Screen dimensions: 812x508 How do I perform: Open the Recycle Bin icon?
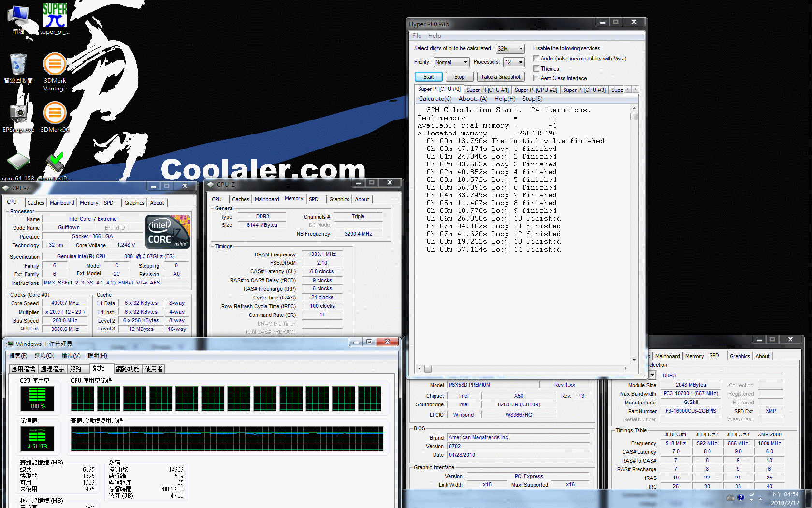tap(18, 68)
